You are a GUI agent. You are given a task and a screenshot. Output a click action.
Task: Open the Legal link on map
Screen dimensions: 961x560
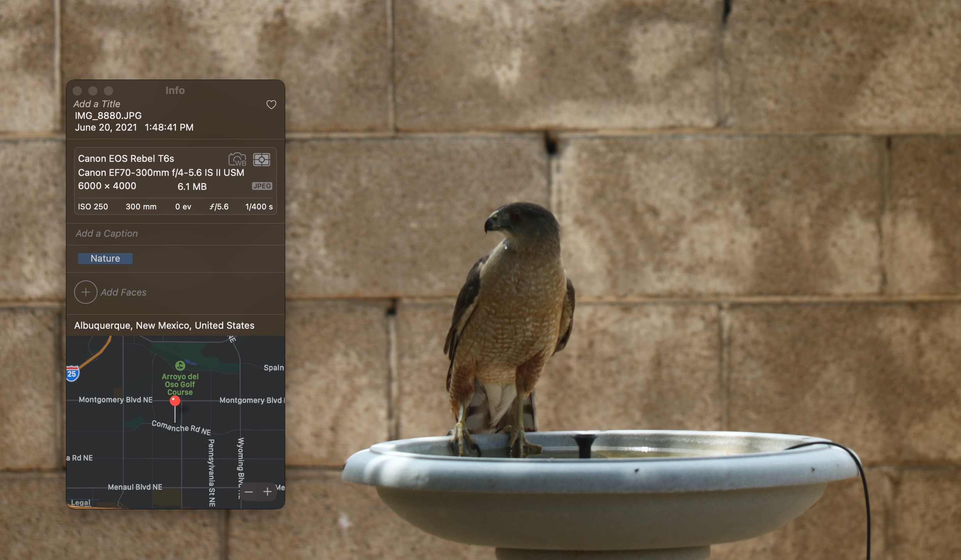(x=81, y=503)
